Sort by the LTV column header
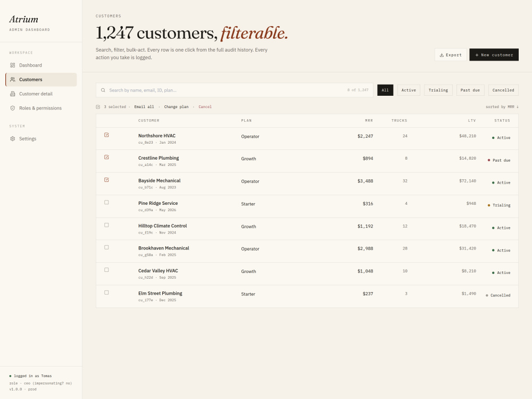532x399 pixels. (x=472, y=120)
